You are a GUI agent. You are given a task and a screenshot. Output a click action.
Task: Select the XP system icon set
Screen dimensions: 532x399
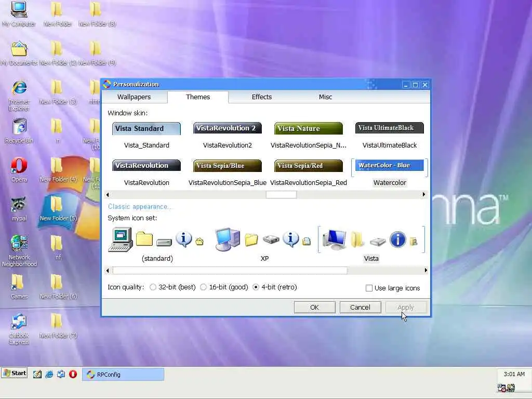pyautogui.click(x=264, y=245)
